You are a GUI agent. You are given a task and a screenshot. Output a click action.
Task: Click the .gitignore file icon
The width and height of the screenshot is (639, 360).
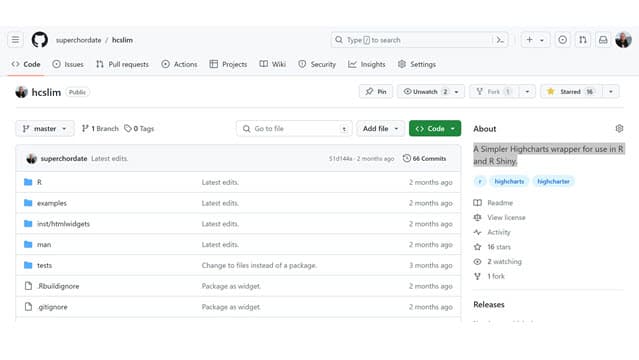28,307
